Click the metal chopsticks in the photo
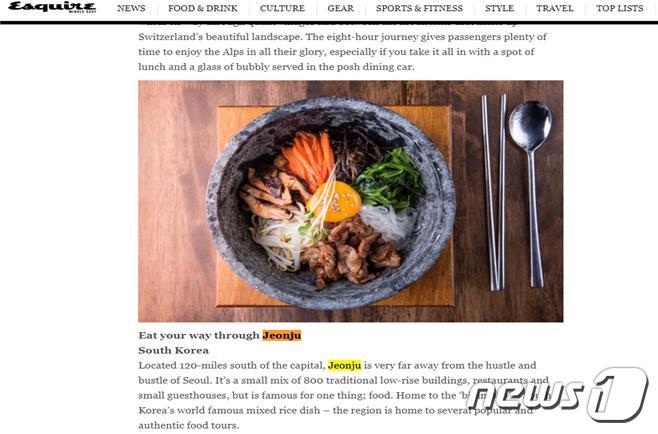658x434 pixels. pos(494,192)
